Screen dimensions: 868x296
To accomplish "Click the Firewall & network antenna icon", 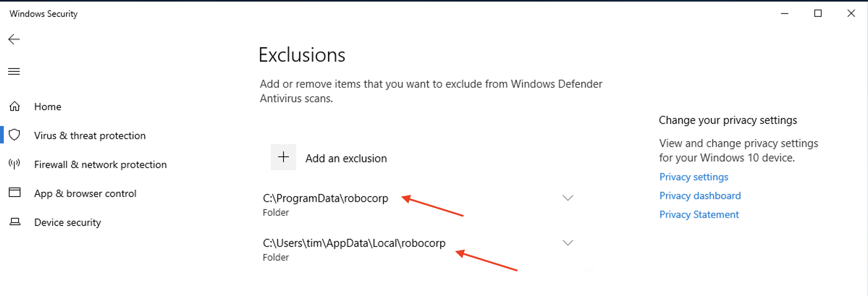I will coord(14,164).
